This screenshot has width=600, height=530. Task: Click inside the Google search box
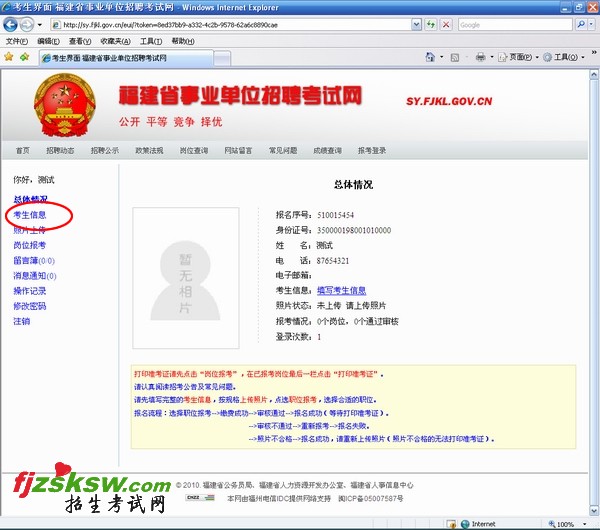tap(515, 24)
